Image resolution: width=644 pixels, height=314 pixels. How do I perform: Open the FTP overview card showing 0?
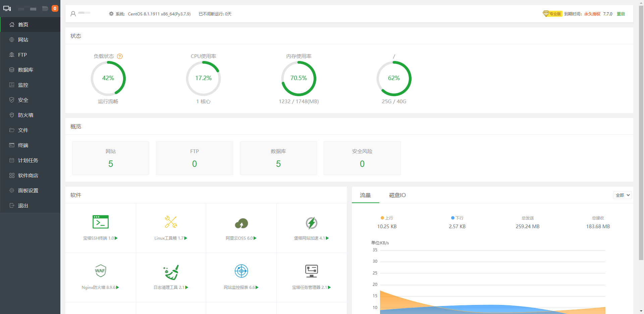195,158
